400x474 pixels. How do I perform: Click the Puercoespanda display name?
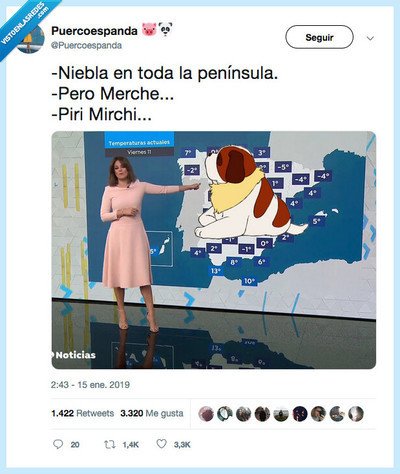(x=94, y=31)
